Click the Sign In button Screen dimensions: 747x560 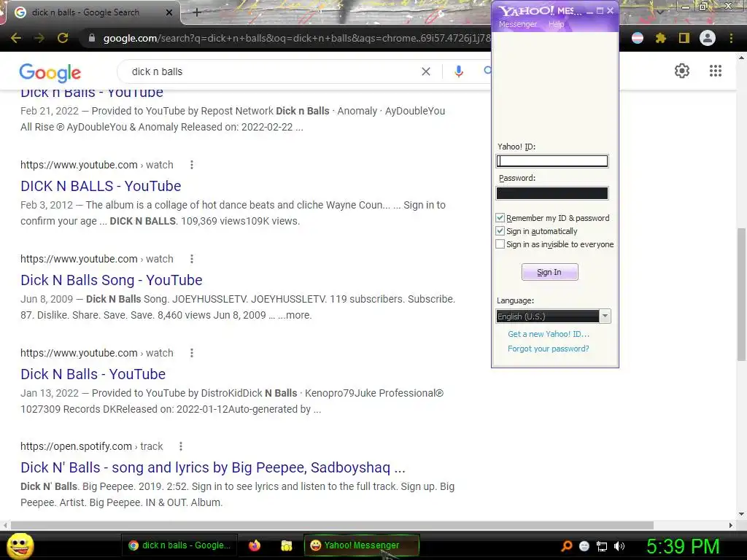550,272
